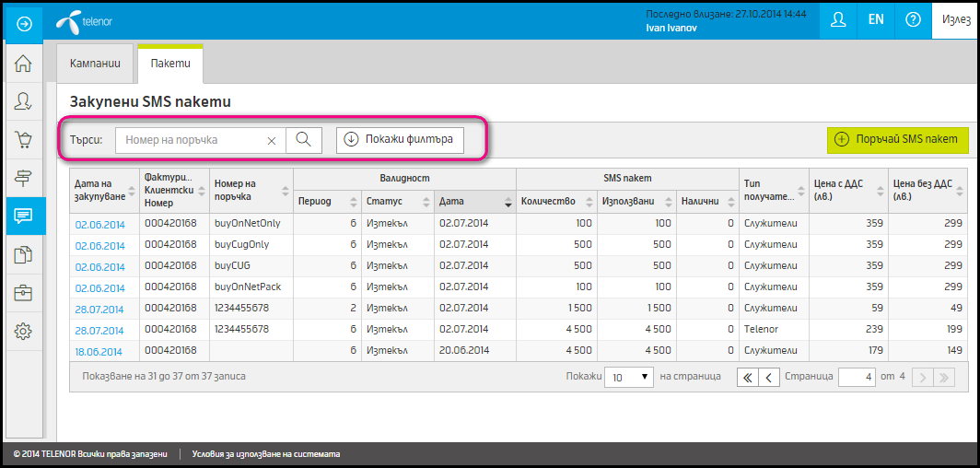The height and width of the screenshot is (468, 980).
Task: Click the Telenor recipient type cell
Action: pos(774,329)
